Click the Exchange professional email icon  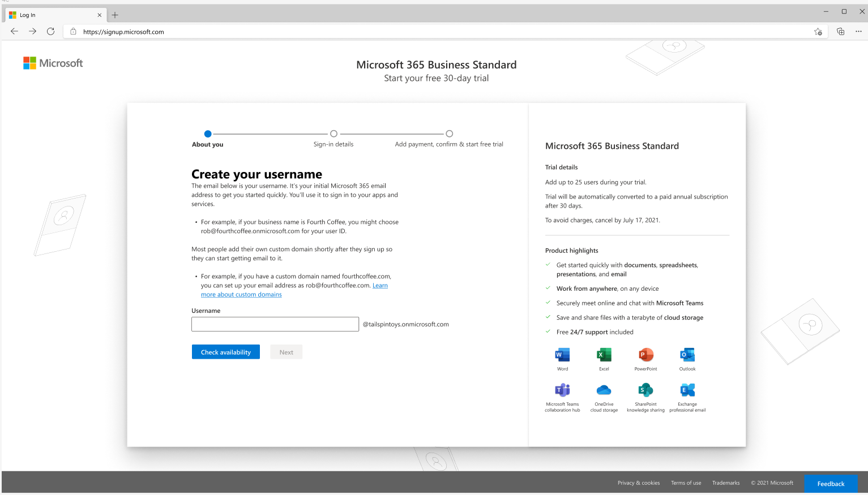[x=687, y=390]
